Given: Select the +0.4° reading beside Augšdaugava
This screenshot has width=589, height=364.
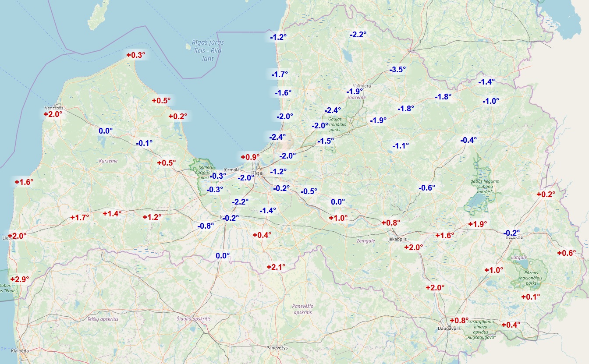Looking at the screenshot, I should coord(510,325).
